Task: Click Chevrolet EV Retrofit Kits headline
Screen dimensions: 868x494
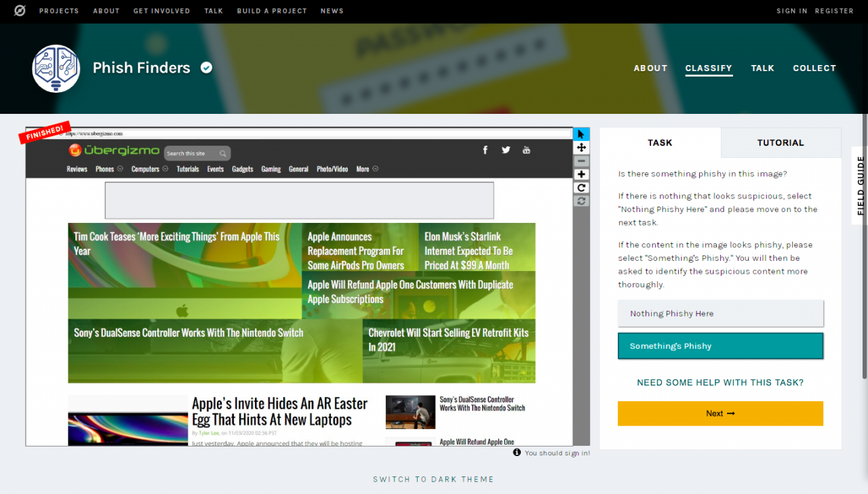Action: click(448, 339)
